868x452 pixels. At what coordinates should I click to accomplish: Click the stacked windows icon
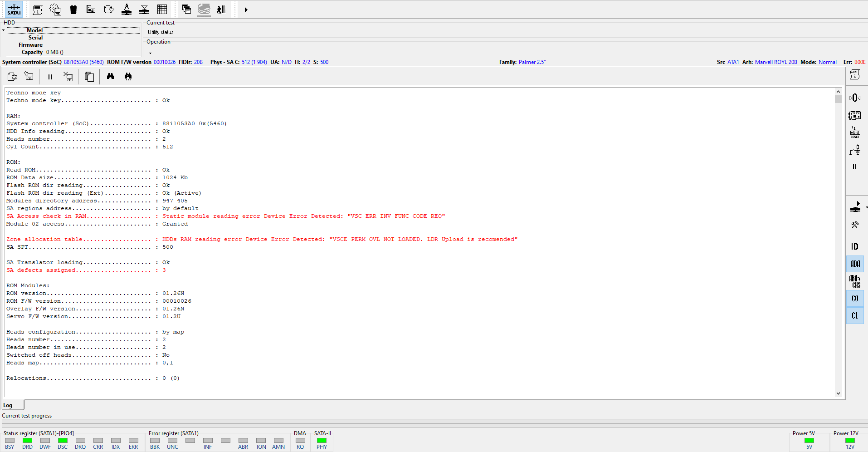(x=186, y=9)
